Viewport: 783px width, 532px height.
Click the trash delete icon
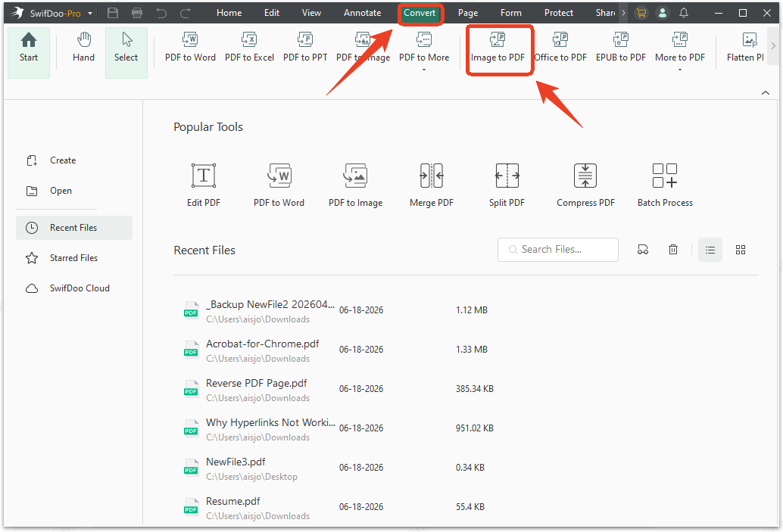673,250
